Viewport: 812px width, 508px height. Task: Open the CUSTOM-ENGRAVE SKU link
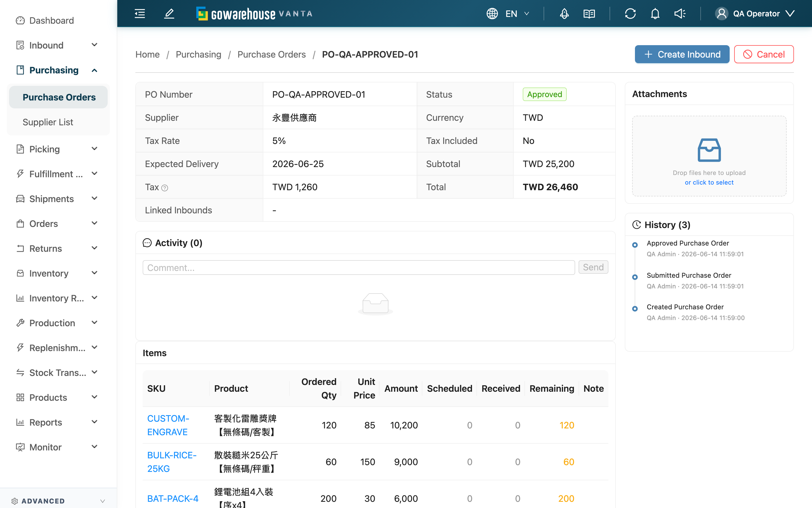168,425
